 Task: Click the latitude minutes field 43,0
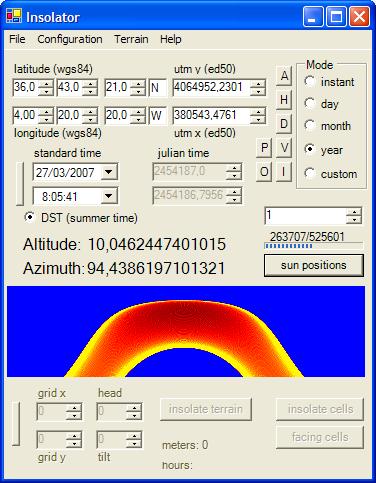click(70, 87)
